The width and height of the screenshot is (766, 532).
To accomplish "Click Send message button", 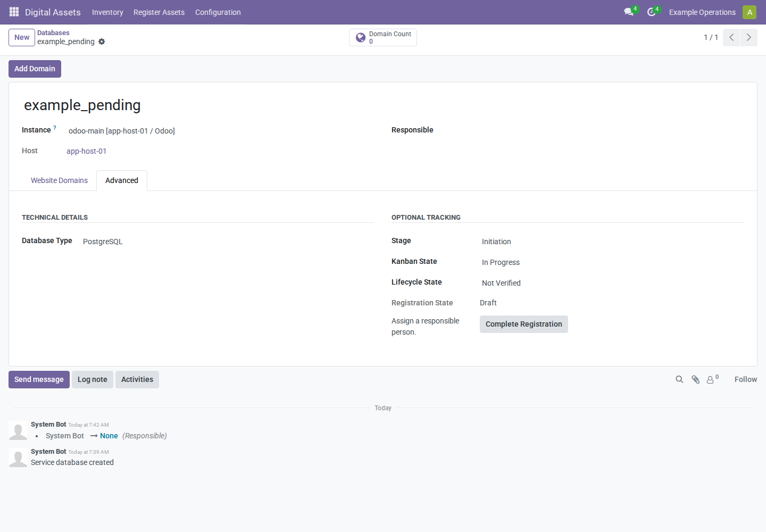I will (x=39, y=379).
